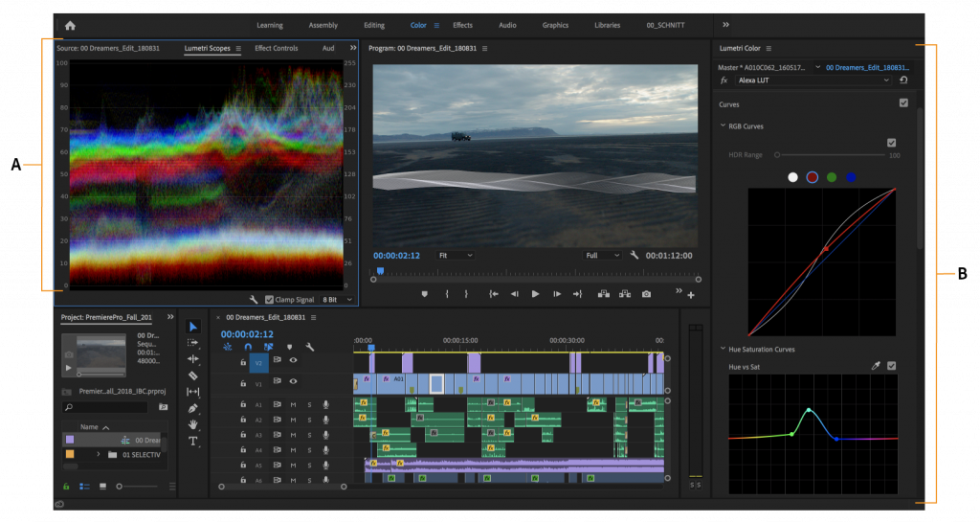Create new search bin in Project panel
This screenshot has width=980, height=523.
click(x=163, y=407)
